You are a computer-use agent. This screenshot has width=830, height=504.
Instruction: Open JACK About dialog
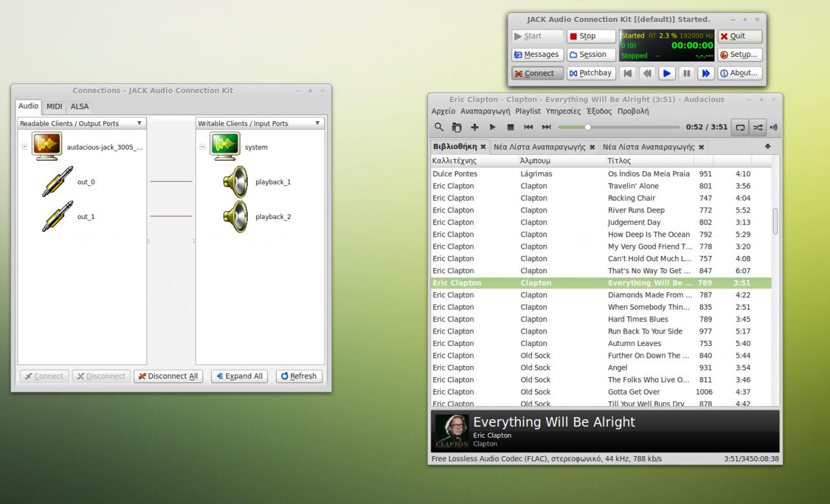739,73
